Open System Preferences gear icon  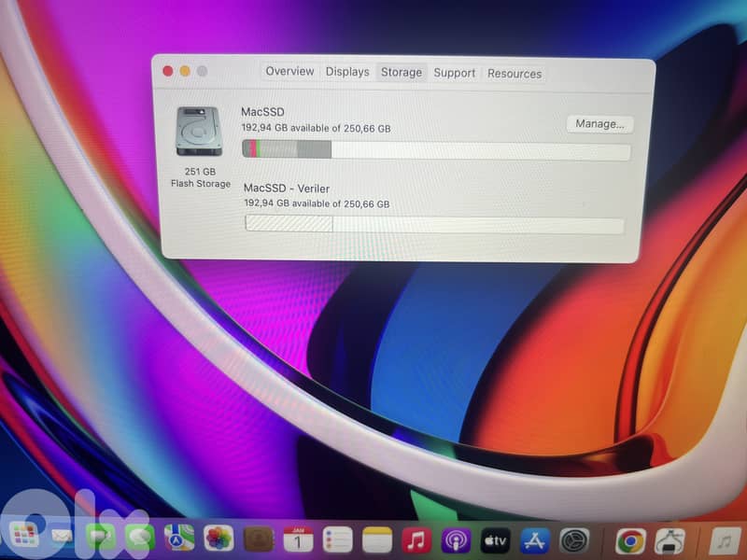click(574, 541)
